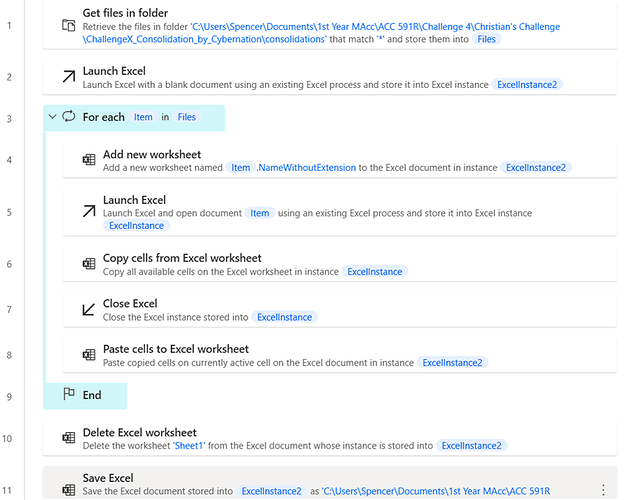The height and width of the screenshot is (500, 631).
Task: Click Launch Excel arrow icon in step 2
Action: (x=69, y=76)
